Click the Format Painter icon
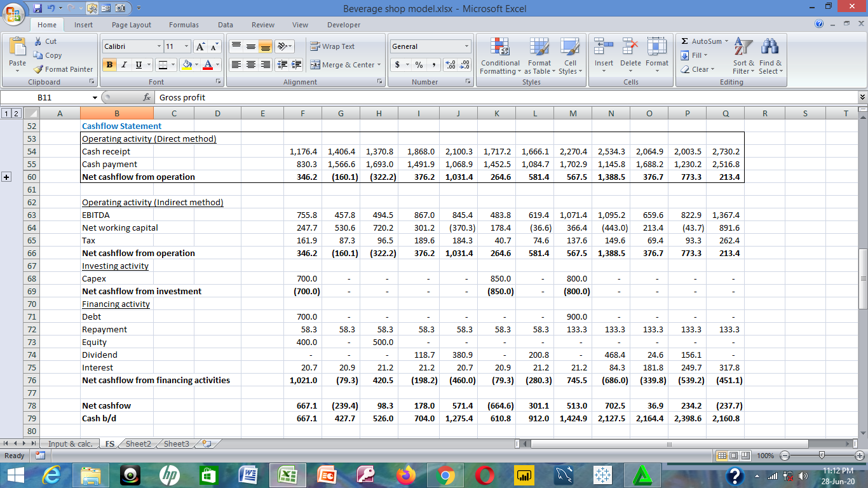868x488 pixels. pyautogui.click(x=39, y=69)
